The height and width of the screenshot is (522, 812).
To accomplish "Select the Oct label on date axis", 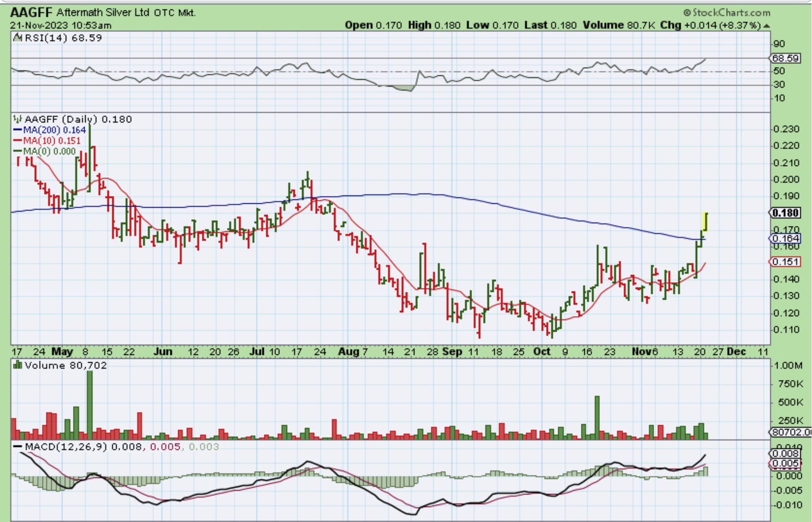I will point(541,352).
